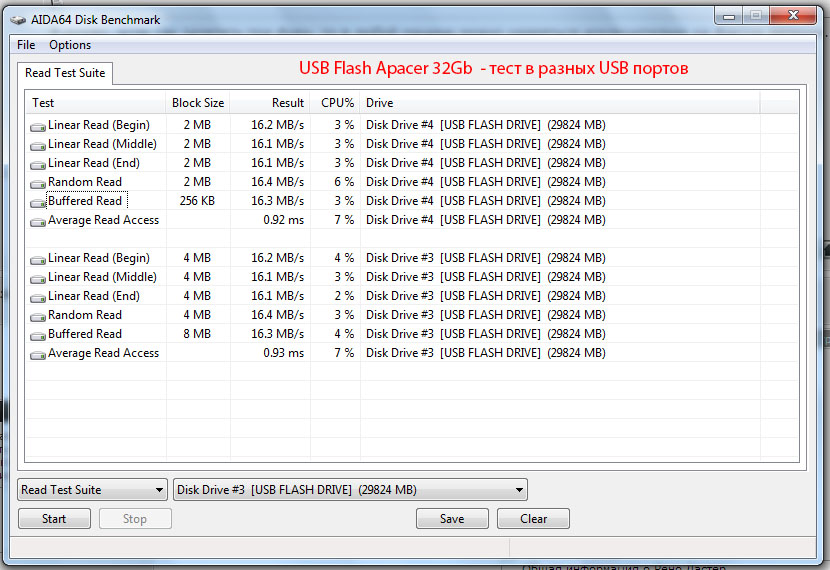Open the Read Test Suite dropdown

[92, 490]
